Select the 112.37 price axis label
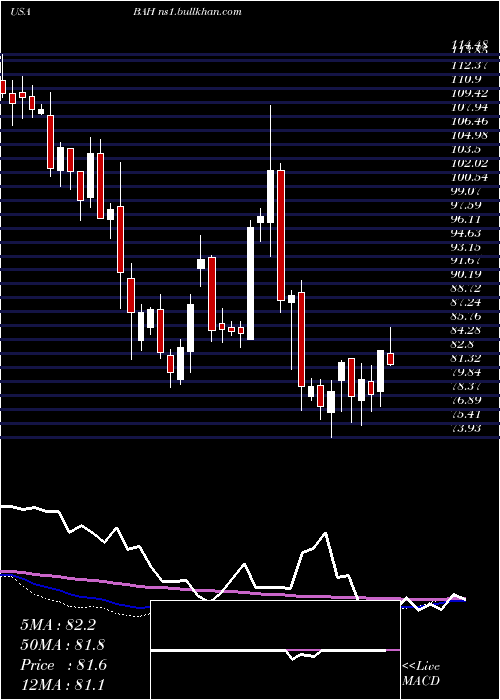The width and height of the screenshot is (500, 700). click(468, 65)
